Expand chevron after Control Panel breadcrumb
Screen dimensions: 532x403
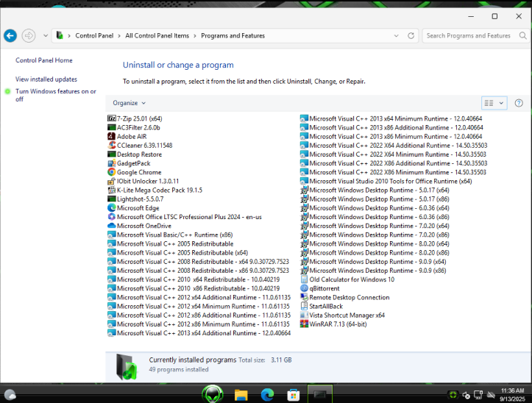point(119,36)
